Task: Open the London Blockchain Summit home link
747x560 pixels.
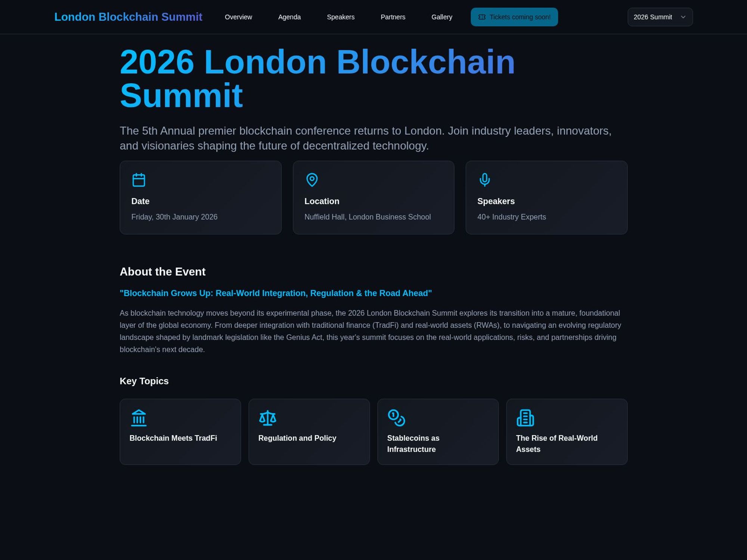Action: [128, 16]
